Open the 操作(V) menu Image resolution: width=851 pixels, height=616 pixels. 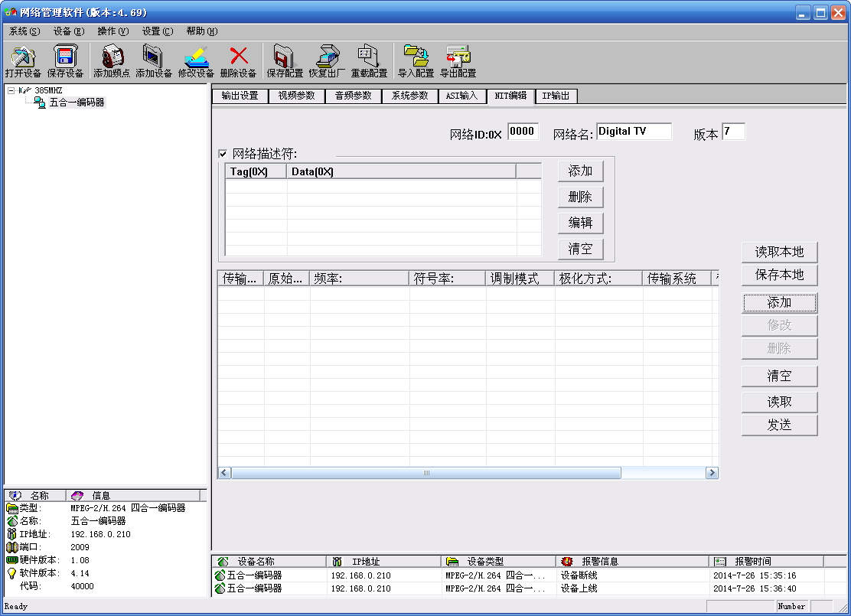point(113,31)
